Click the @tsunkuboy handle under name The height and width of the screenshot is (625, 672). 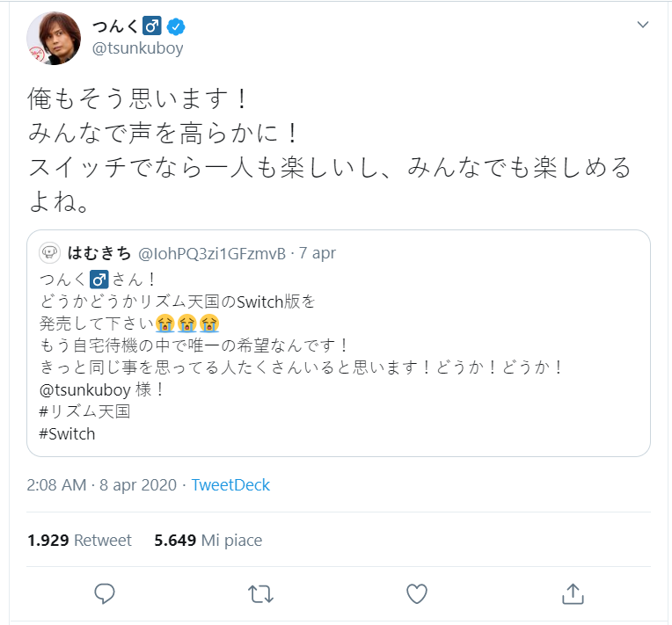click(x=138, y=48)
